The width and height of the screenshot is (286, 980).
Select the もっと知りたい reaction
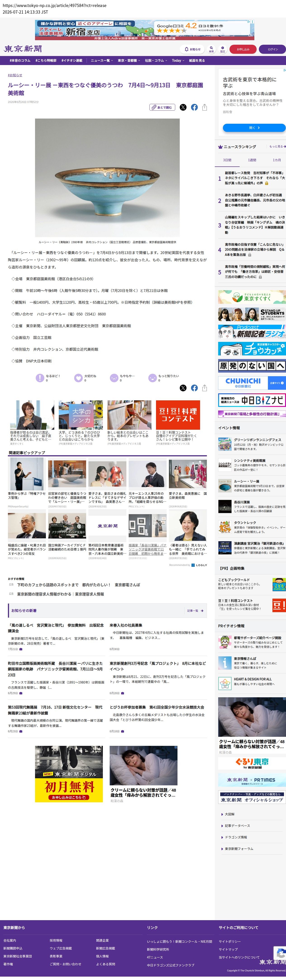point(152,377)
